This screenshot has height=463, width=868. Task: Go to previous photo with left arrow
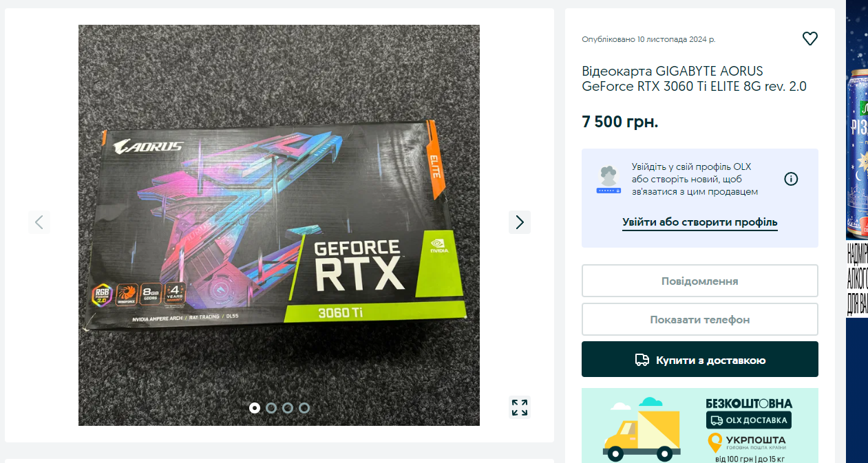tap(39, 222)
